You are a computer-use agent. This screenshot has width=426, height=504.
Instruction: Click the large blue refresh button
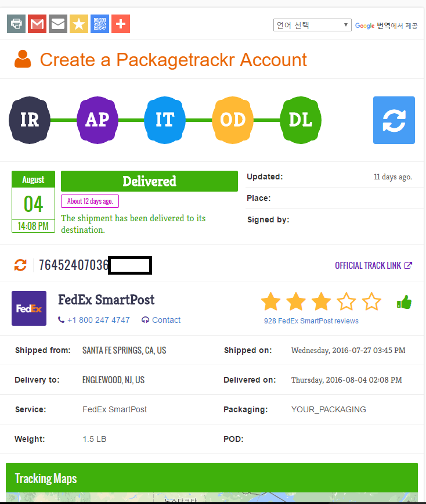tap(393, 120)
